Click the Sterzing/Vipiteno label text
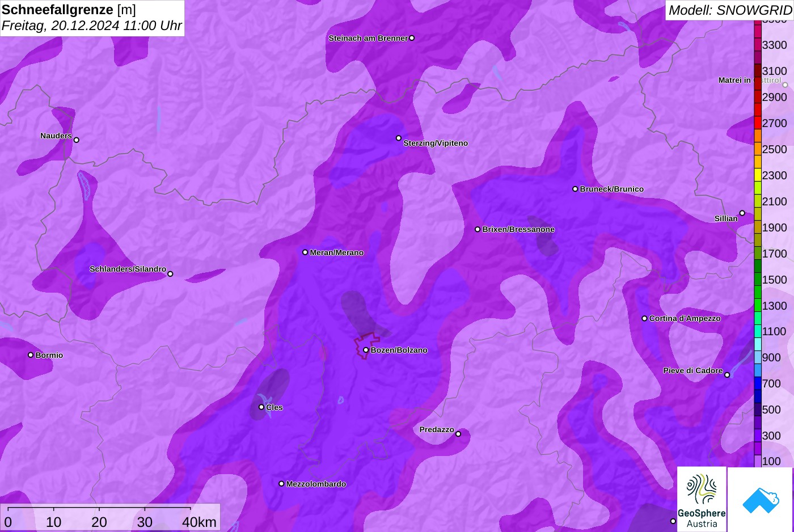 436,143
